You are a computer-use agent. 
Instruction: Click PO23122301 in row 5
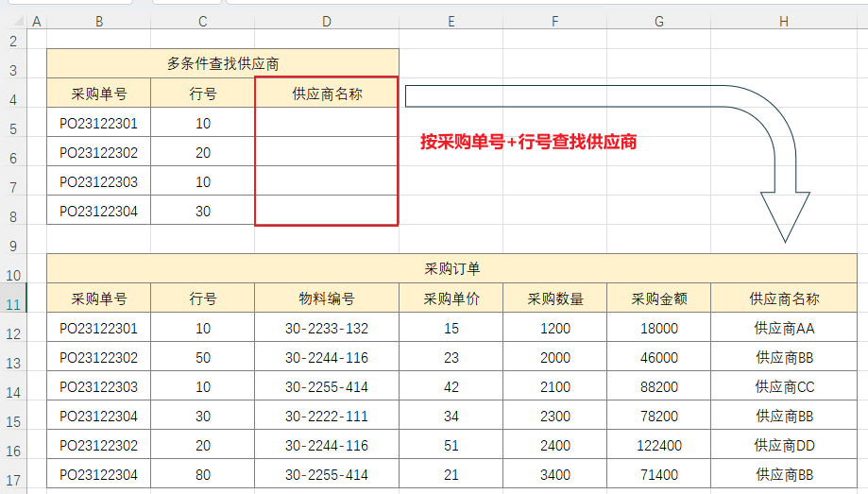click(x=99, y=123)
